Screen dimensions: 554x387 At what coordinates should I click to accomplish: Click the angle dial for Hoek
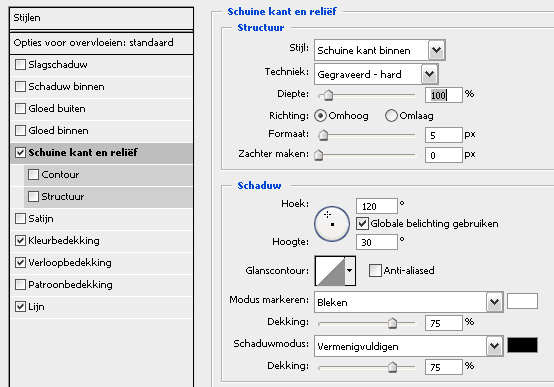(x=332, y=224)
